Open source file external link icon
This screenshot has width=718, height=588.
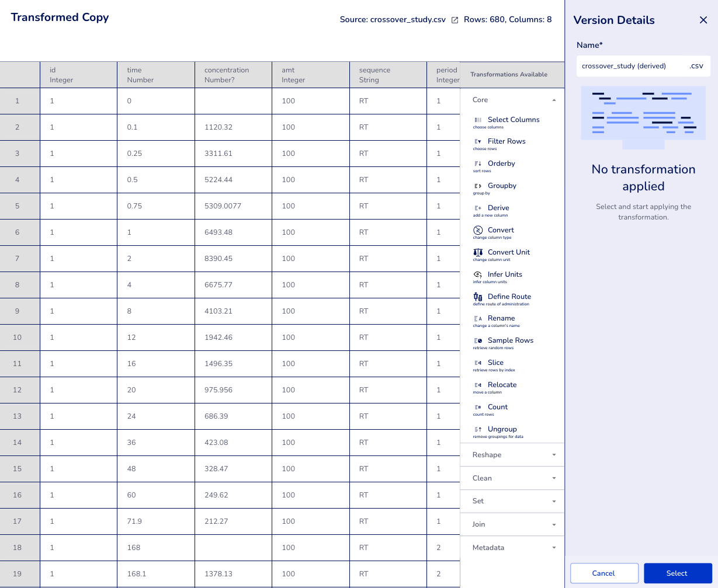[455, 20]
